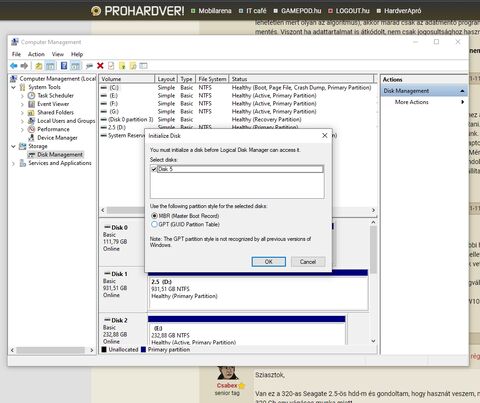
Task: Click the black Unallocated legend swatch
Action: click(x=104, y=349)
